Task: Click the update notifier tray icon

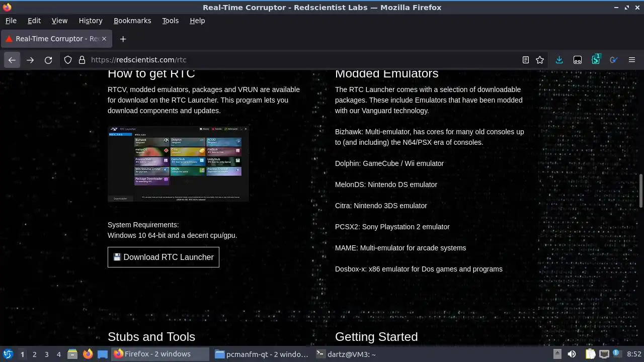Action: 617,354
